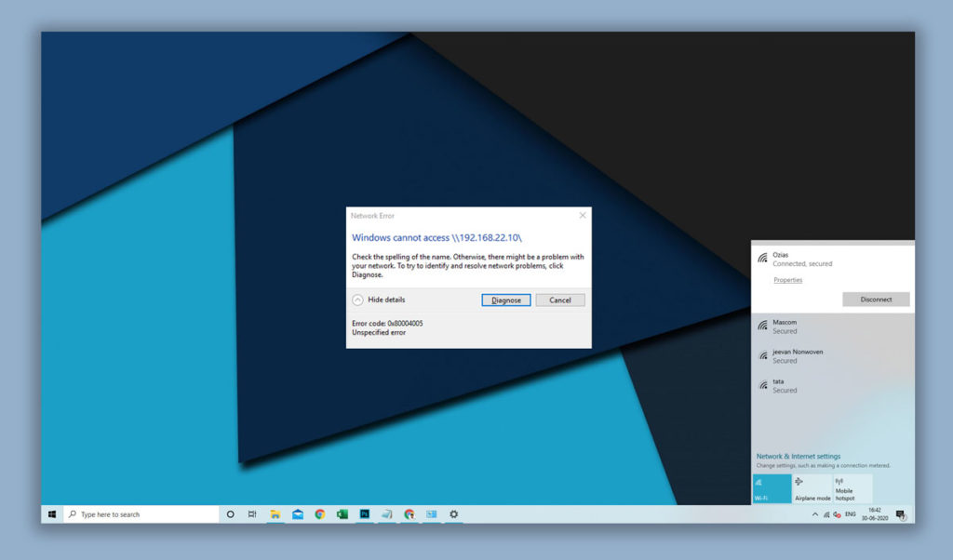Open Task View from the taskbar

coord(252,513)
